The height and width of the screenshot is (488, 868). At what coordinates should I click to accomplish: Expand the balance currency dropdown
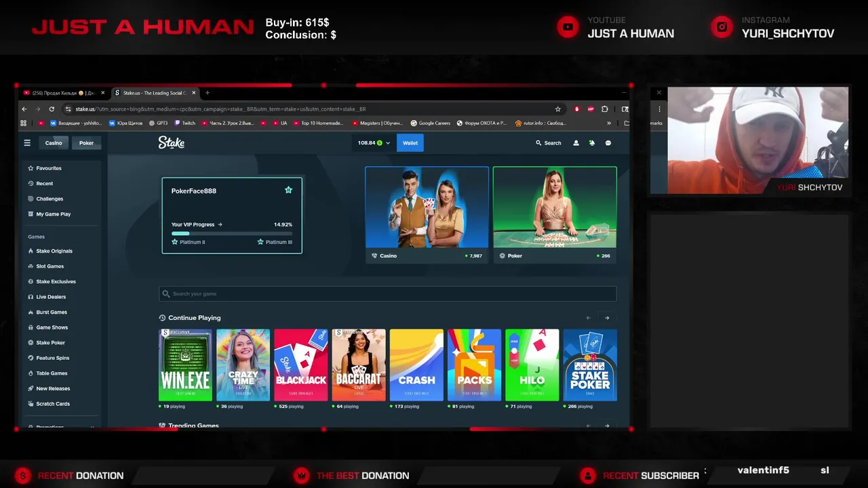pyautogui.click(x=388, y=143)
